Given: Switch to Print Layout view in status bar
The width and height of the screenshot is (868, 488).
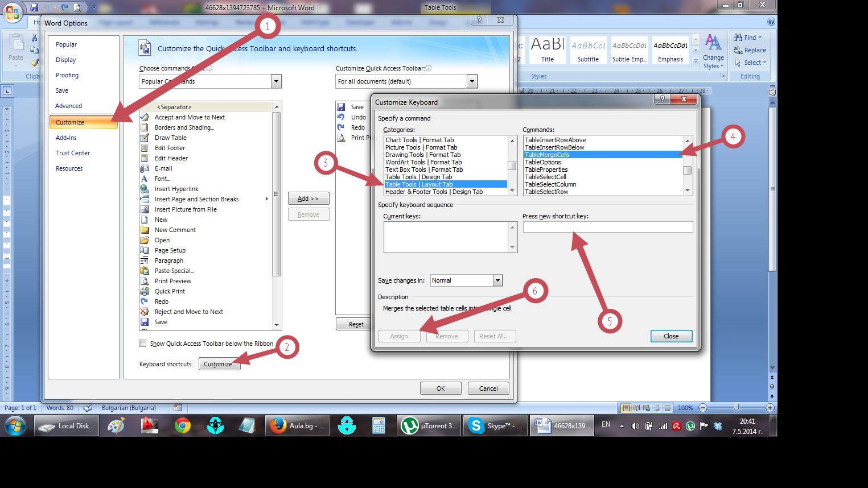Looking at the screenshot, I should [626, 408].
